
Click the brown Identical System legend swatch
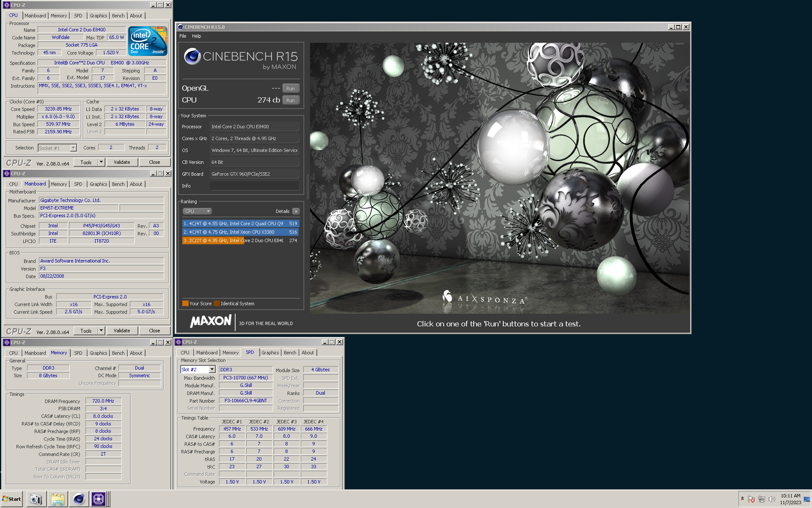click(217, 304)
